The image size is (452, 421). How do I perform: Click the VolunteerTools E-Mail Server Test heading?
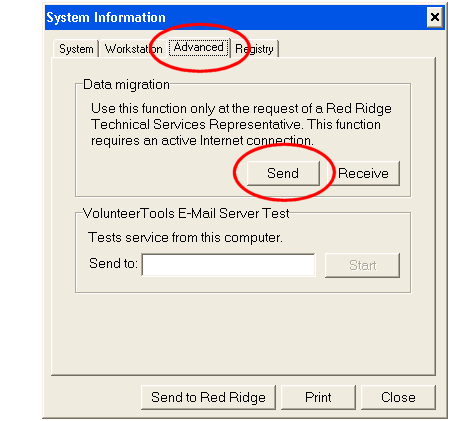(x=186, y=213)
